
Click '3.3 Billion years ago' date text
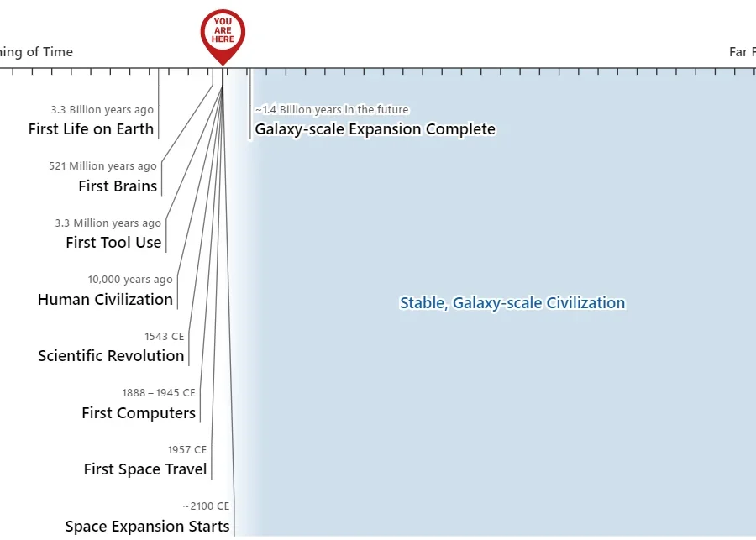click(102, 110)
